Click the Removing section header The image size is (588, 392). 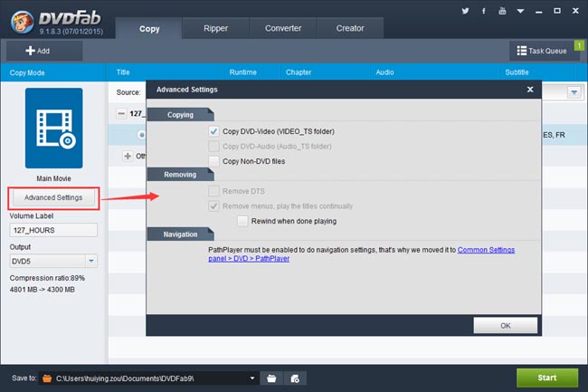(180, 175)
